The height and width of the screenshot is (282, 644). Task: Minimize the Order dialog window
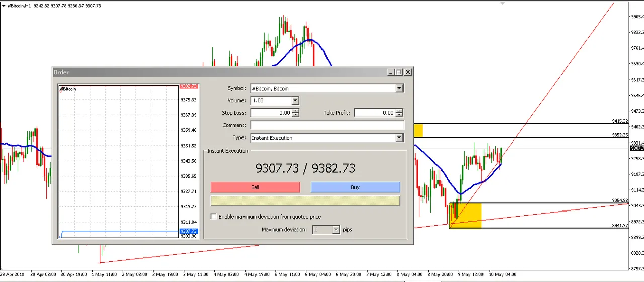(391, 72)
